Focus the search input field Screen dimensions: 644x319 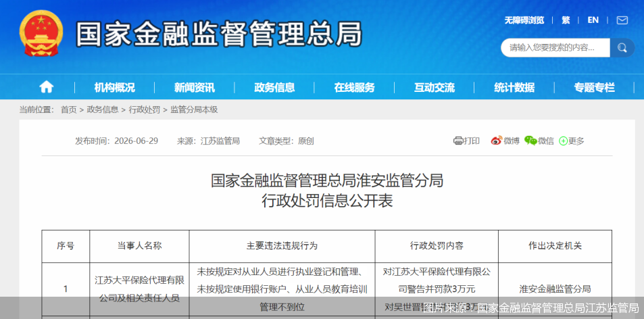pyautogui.click(x=555, y=48)
